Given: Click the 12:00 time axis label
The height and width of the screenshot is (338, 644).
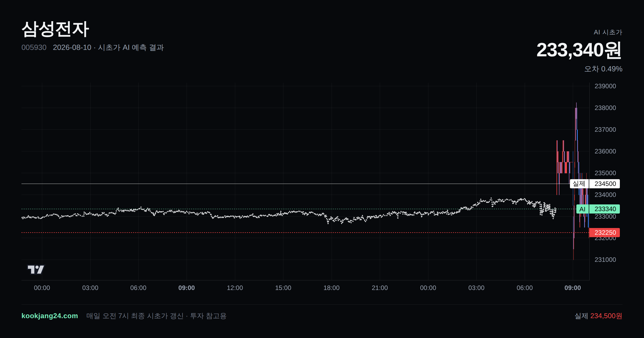Looking at the screenshot, I should [x=235, y=288].
